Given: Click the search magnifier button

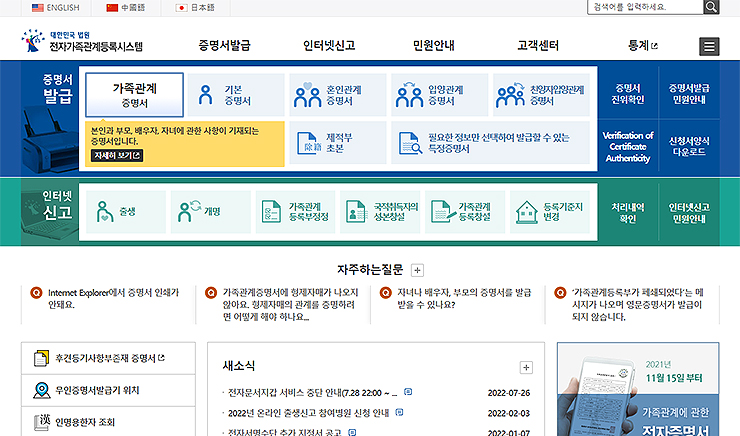Looking at the screenshot, I should (x=711, y=7).
